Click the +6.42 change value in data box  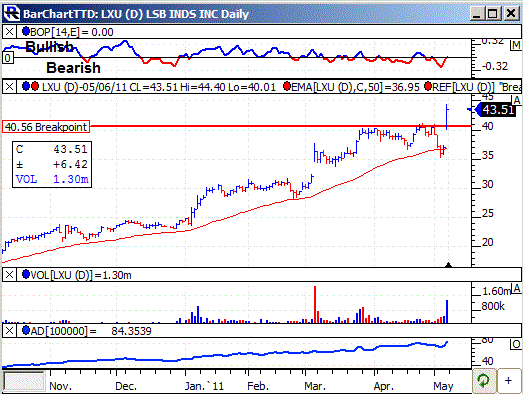click(x=70, y=164)
